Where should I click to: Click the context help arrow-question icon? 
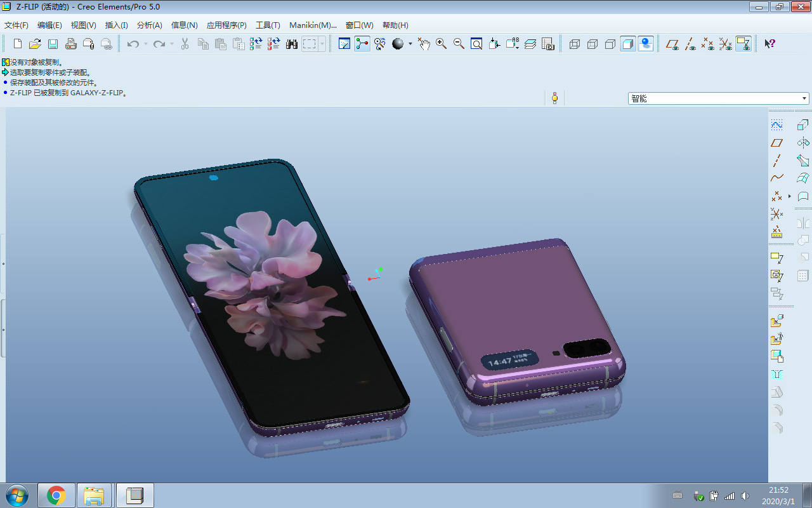(x=769, y=44)
